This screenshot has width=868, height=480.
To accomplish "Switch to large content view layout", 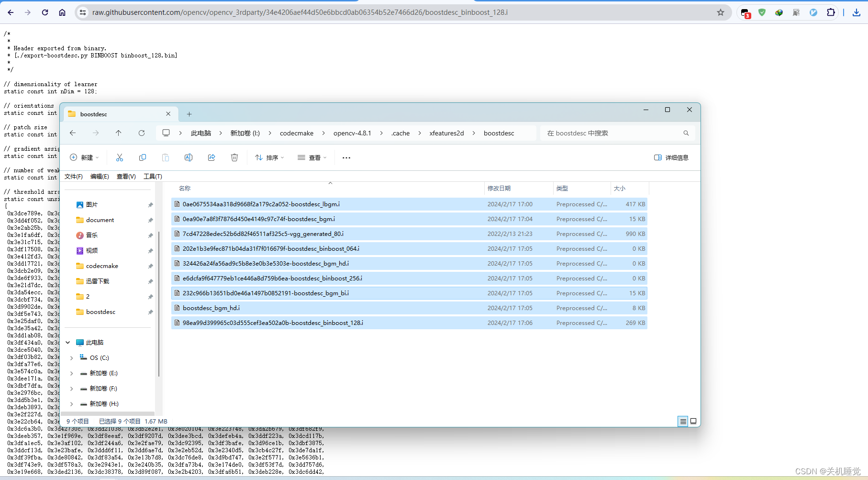I will pyautogui.click(x=693, y=421).
